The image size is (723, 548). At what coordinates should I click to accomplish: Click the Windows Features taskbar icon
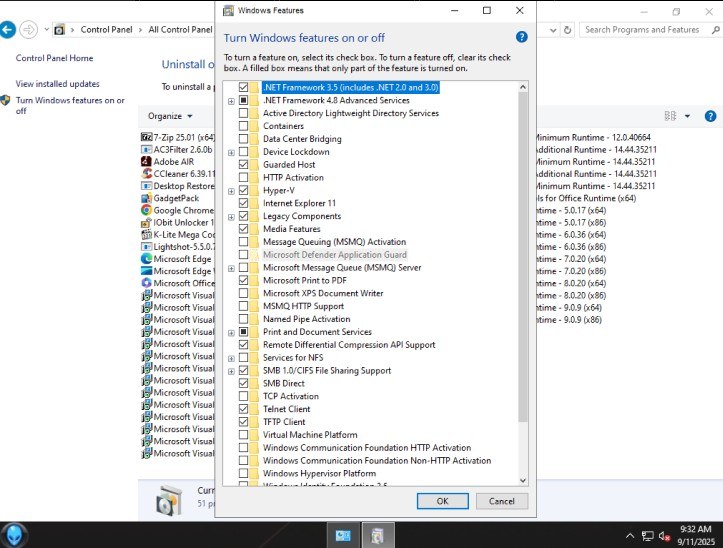378,536
